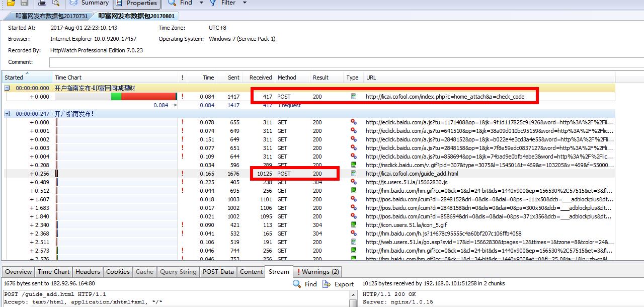This screenshot has width=644, height=307.
Task: Toggle the Summary view button
Action: coord(89,3)
